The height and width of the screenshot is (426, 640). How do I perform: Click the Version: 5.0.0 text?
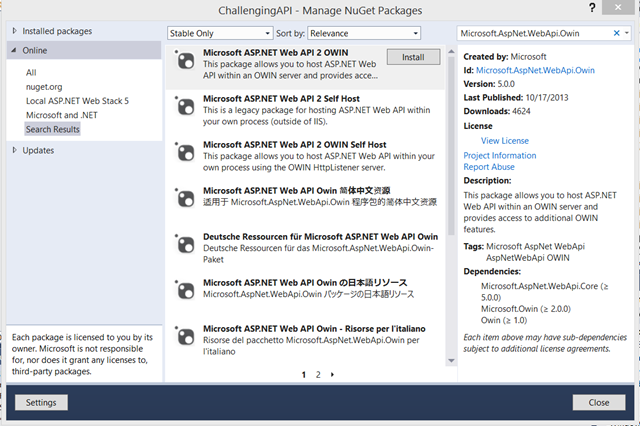click(x=489, y=84)
